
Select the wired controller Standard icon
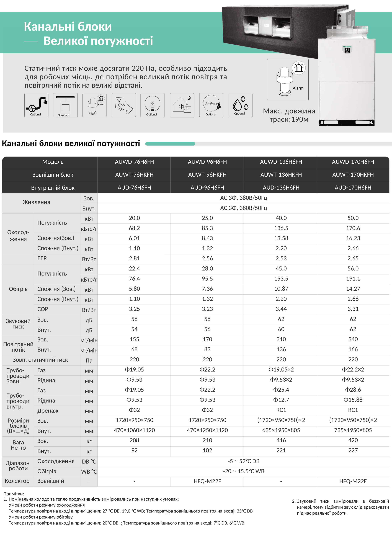point(65,105)
